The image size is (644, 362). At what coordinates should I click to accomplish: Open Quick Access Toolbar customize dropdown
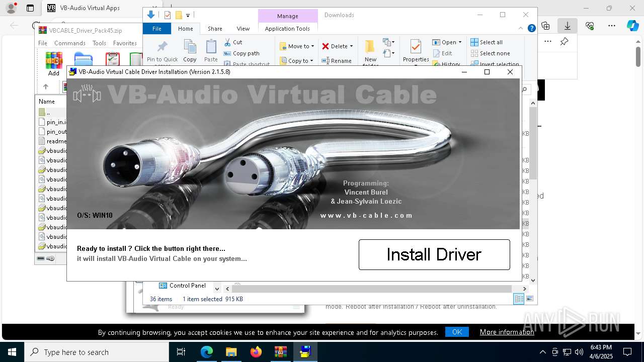coord(188,16)
